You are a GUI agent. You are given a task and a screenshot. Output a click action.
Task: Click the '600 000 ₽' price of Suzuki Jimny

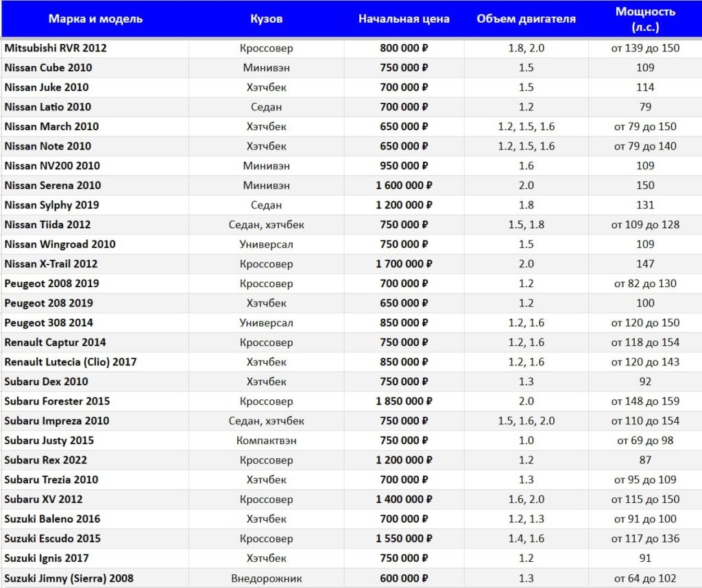(x=404, y=578)
